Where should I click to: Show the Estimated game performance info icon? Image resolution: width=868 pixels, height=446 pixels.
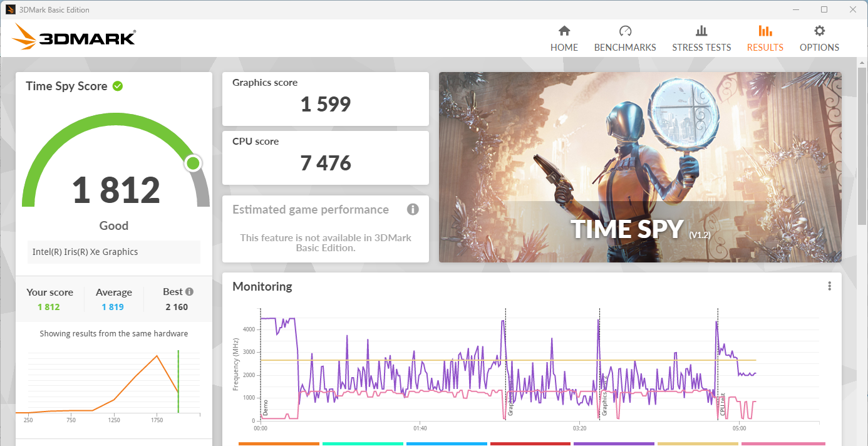(413, 209)
